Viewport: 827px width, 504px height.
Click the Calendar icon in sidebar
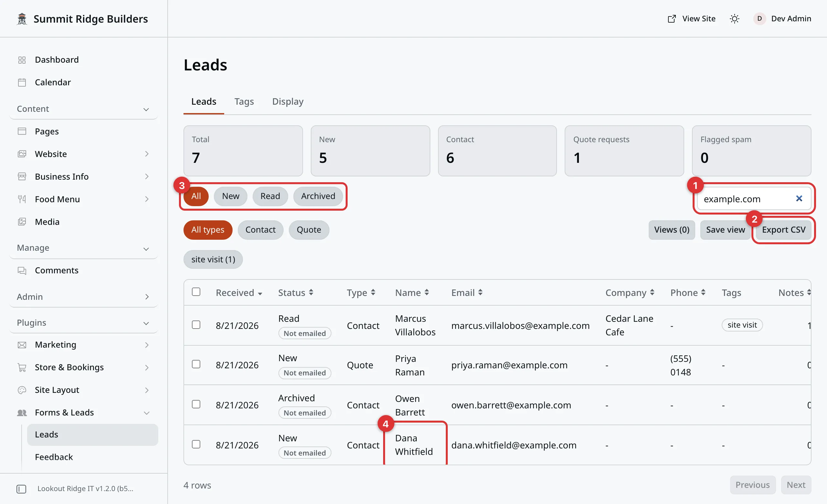point(22,82)
